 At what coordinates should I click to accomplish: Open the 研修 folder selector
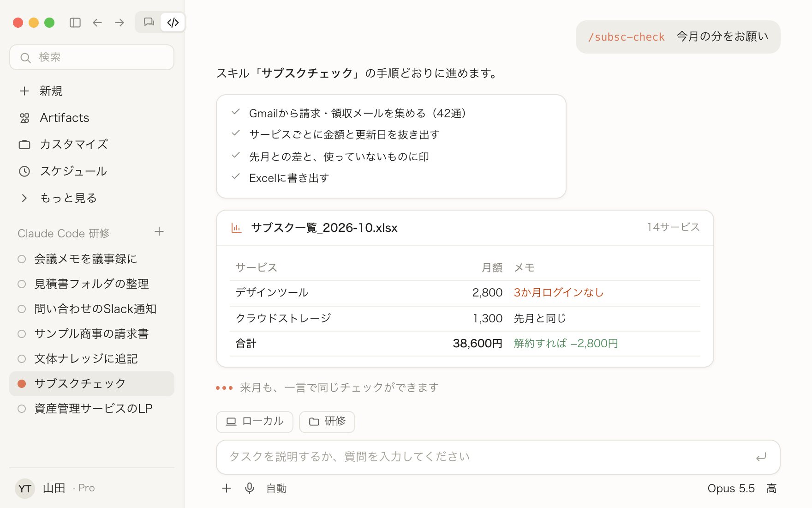tap(327, 422)
